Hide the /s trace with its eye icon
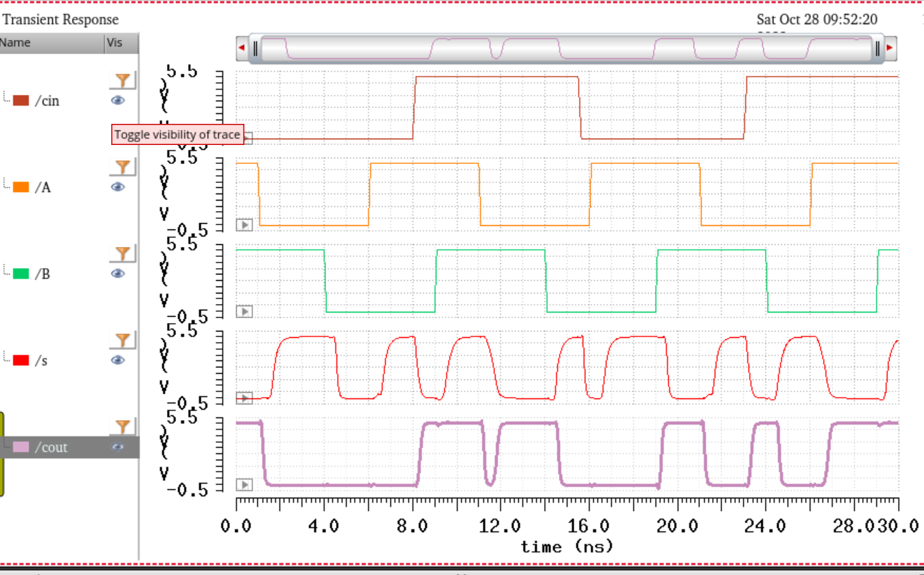This screenshot has height=575, width=924. (118, 360)
